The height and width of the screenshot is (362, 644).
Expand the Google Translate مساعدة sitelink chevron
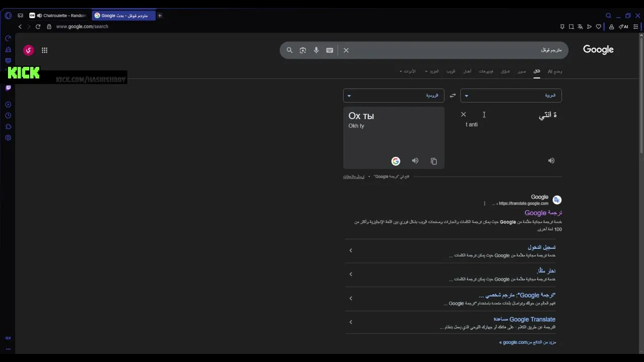tap(351, 322)
